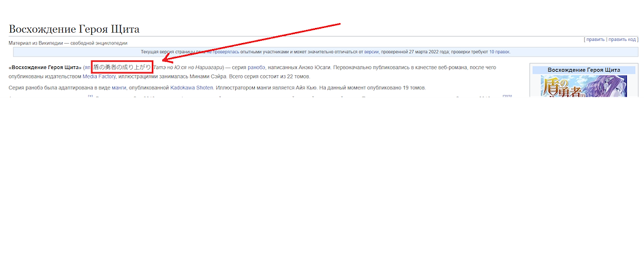Click the Japanese title text '盾の勇者の成り上がり'
The height and width of the screenshot is (273, 644).
tap(122, 67)
